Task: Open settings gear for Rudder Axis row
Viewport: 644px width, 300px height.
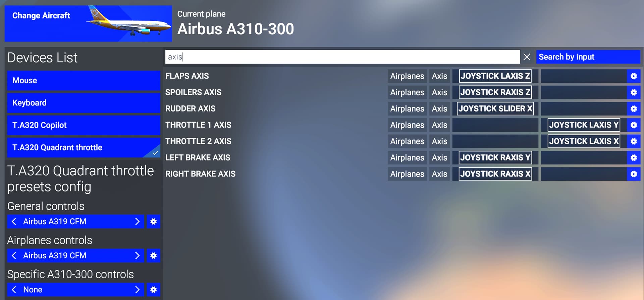Action: click(633, 109)
